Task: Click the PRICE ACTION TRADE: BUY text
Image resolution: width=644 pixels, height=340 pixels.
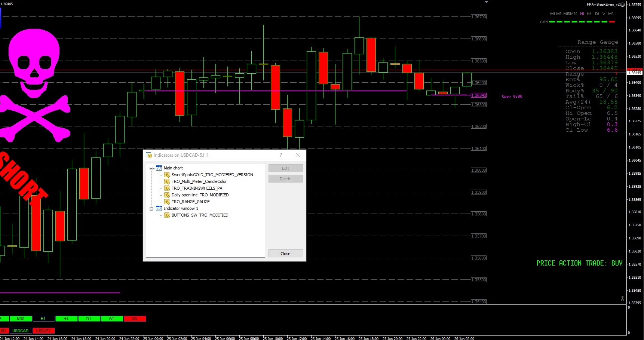Action: pyautogui.click(x=579, y=263)
